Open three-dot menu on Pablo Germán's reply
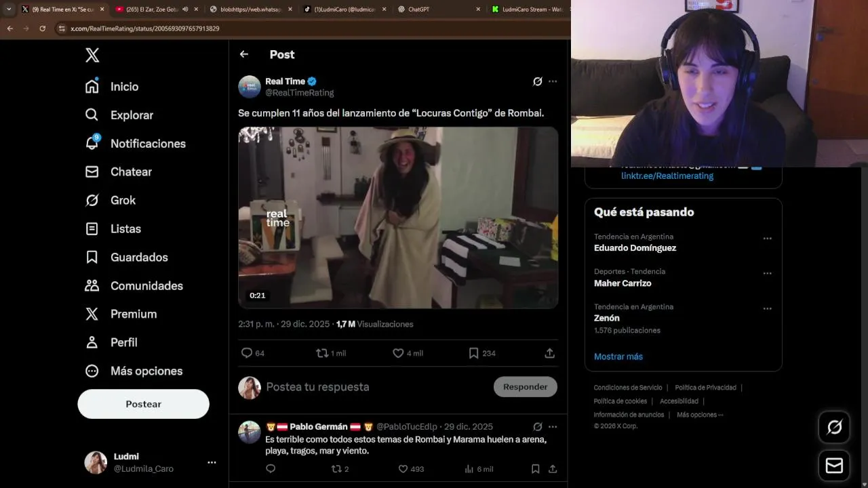The image size is (868, 488). 553,426
